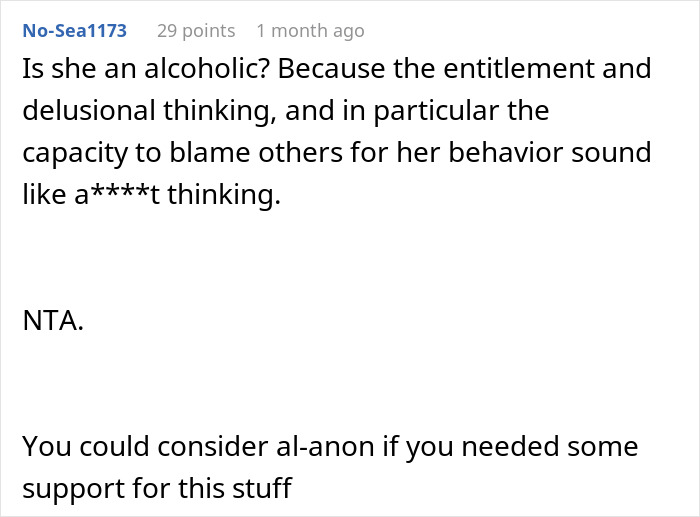The height and width of the screenshot is (517, 700).
Task: Click the 29 points score label
Action: pos(196,31)
